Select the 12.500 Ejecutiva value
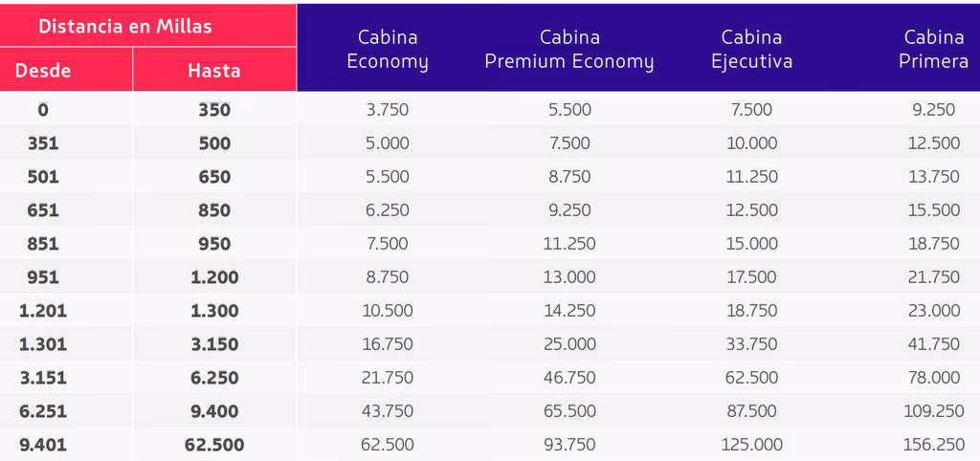Viewport: 980px width, 461px height. tap(751, 210)
